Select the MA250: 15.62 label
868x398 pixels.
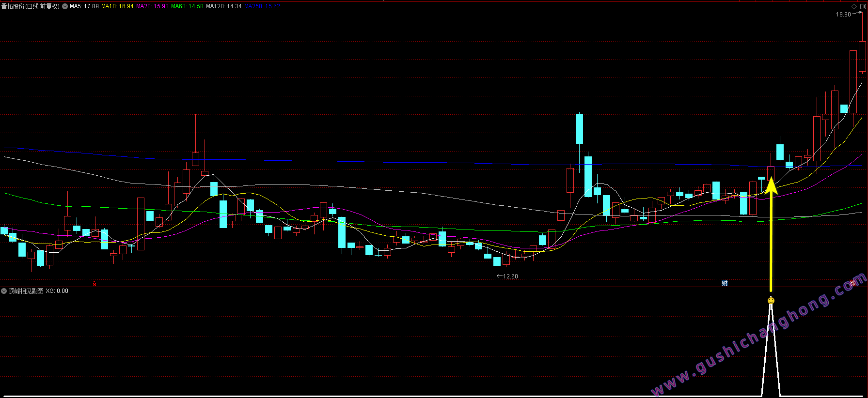262,6
